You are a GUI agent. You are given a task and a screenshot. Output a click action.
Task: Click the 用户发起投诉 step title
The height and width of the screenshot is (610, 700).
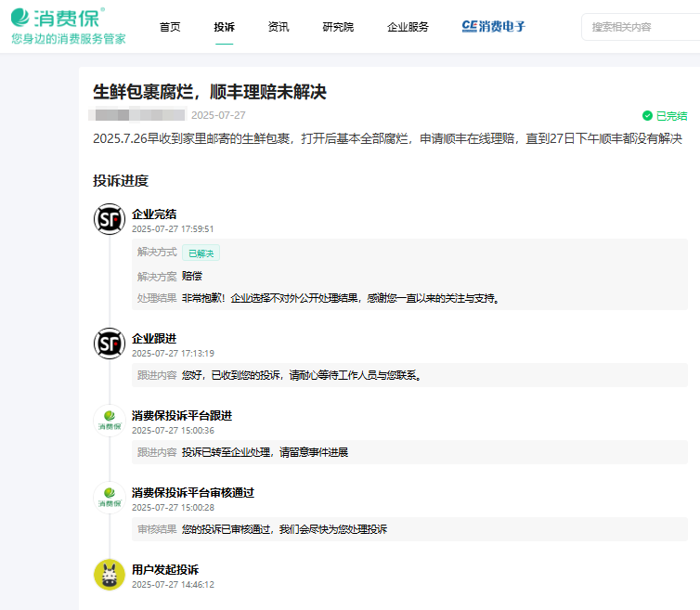[x=165, y=570]
